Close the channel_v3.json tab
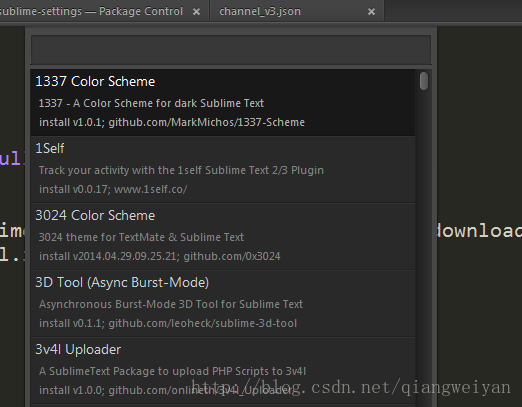 371,12
